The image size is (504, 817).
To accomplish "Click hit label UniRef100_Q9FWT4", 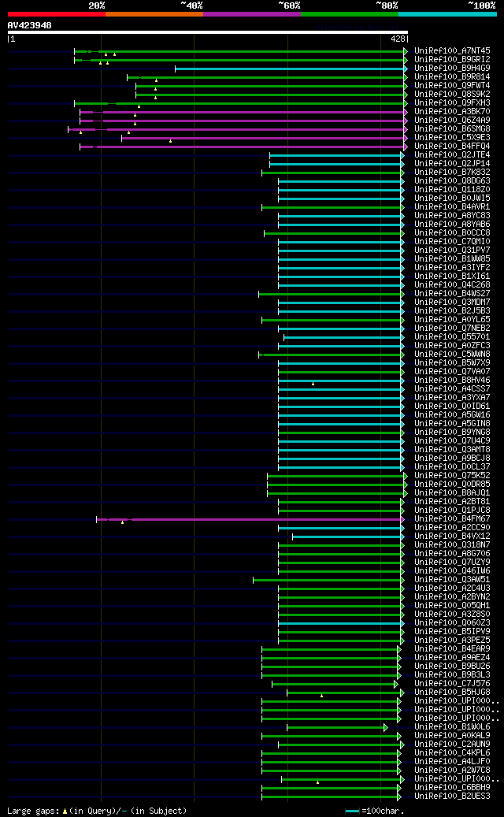I will click(452, 86).
